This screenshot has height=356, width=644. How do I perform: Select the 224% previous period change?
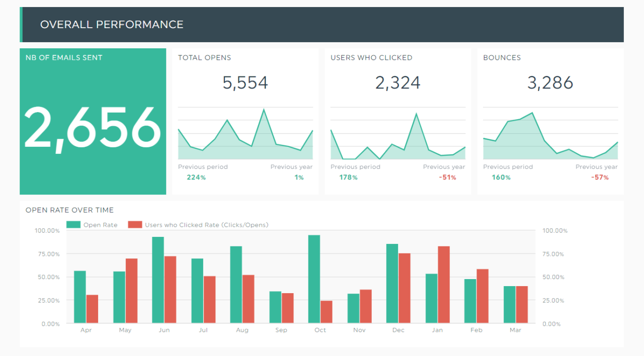coord(196,177)
